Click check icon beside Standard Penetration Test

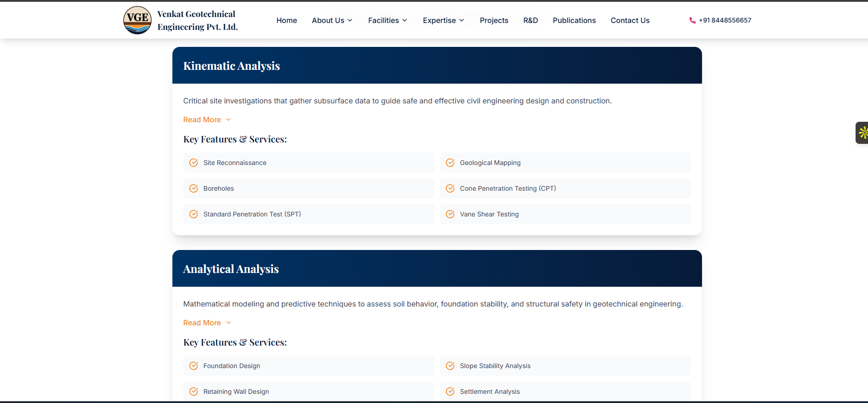point(194,214)
